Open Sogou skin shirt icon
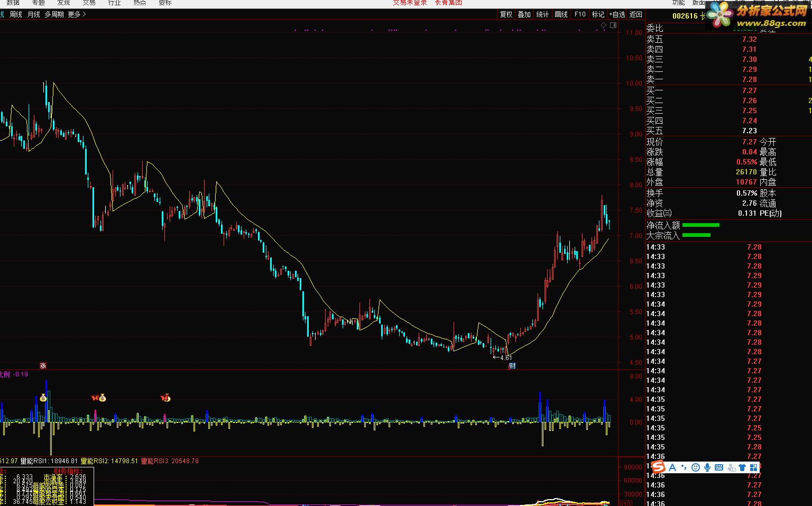This screenshot has width=812, height=506. [x=742, y=467]
